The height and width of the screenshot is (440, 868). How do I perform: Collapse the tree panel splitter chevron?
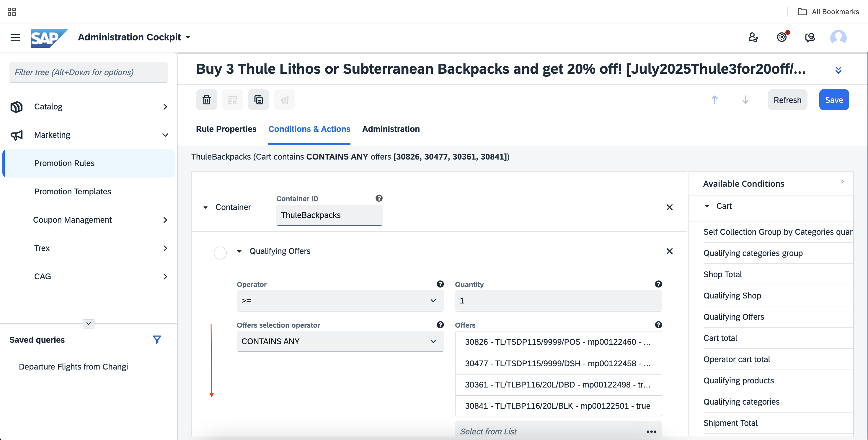(88, 324)
